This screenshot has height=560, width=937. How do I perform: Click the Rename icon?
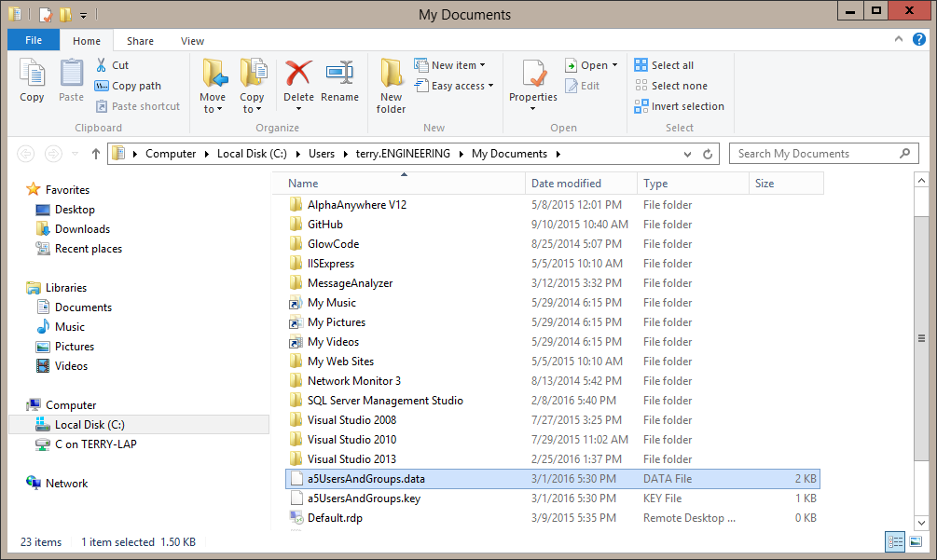[339, 74]
